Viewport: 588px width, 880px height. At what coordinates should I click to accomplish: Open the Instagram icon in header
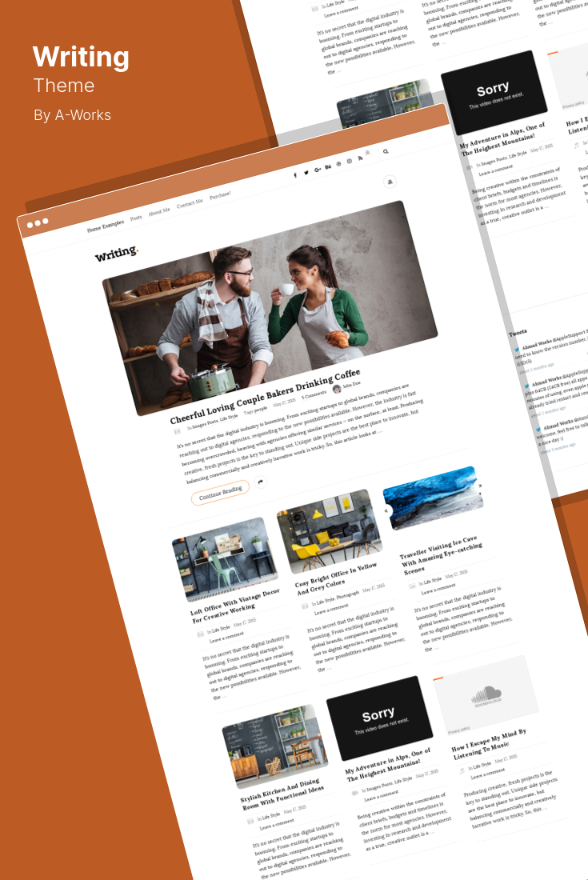pyautogui.click(x=350, y=161)
